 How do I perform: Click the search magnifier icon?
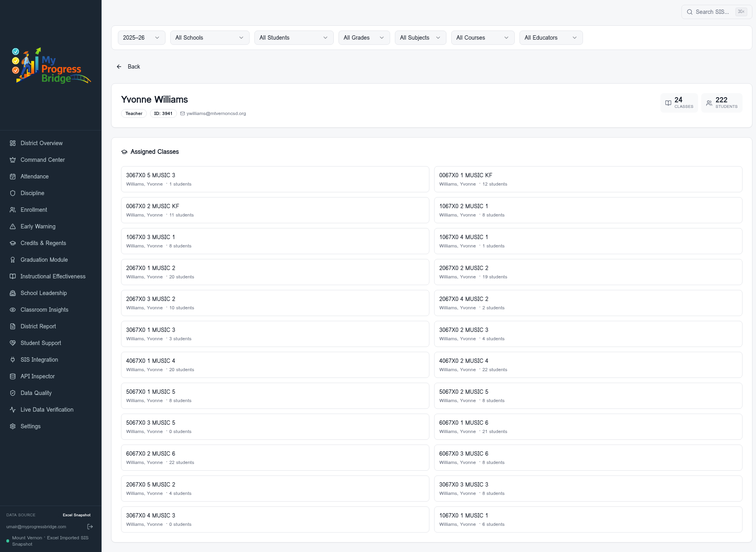690,12
